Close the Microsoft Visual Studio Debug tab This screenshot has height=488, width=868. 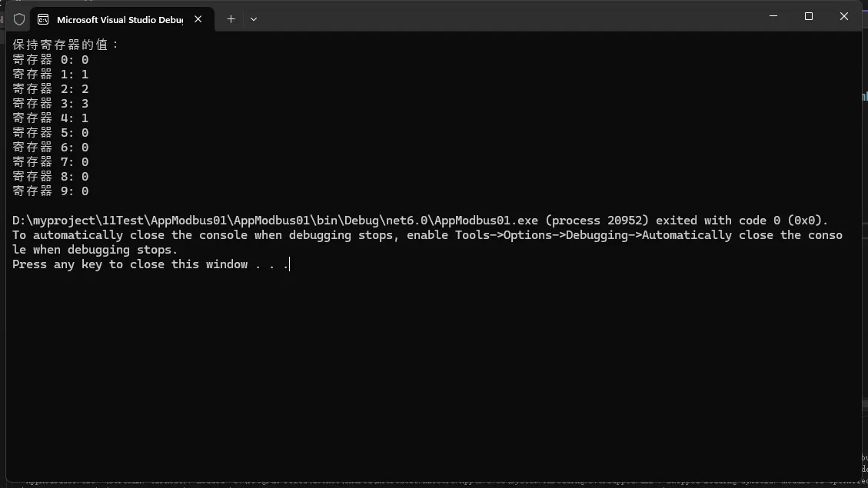pyautogui.click(x=198, y=19)
